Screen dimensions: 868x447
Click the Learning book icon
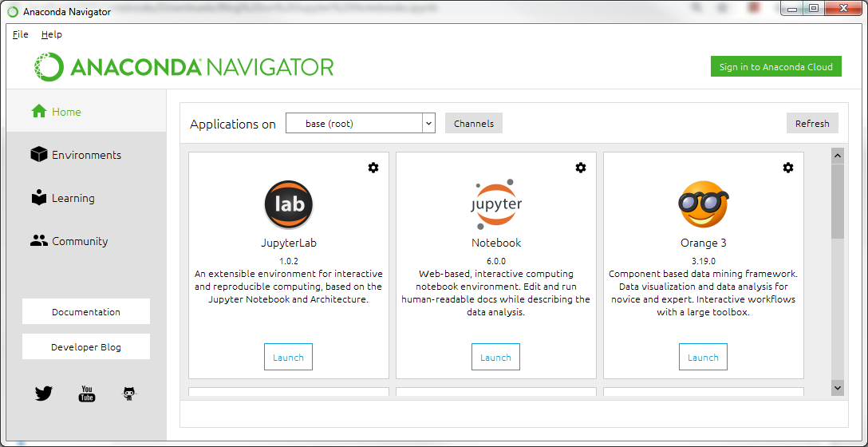pos(39,198)
